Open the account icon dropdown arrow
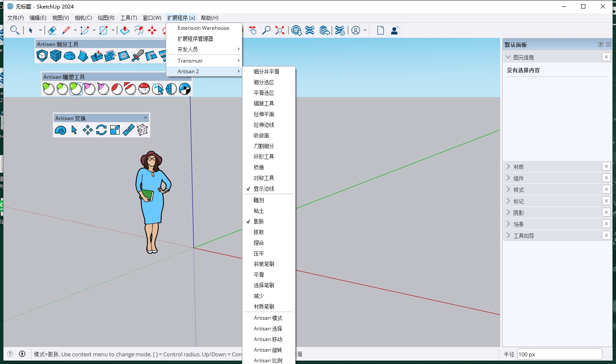 pos(365,30)
